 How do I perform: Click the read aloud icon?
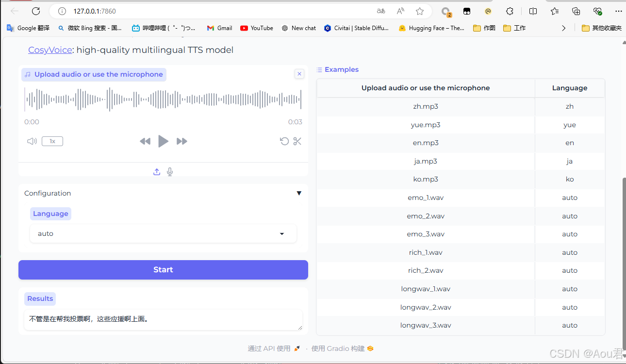[x=400, y=11]
